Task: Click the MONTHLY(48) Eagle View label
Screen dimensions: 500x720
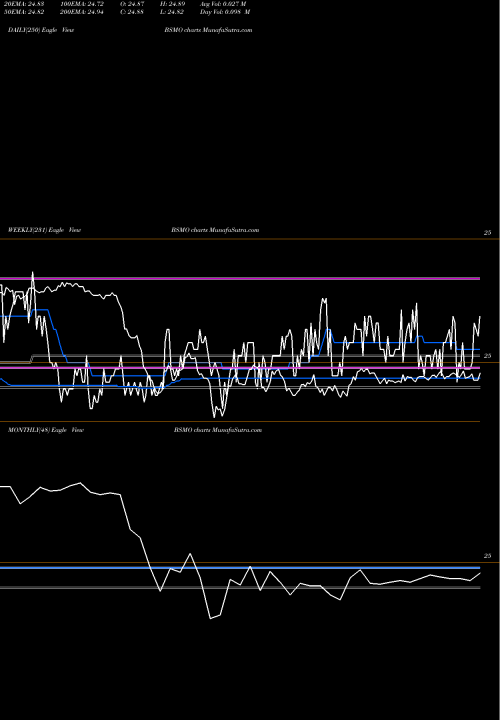Action: point(46,430)
